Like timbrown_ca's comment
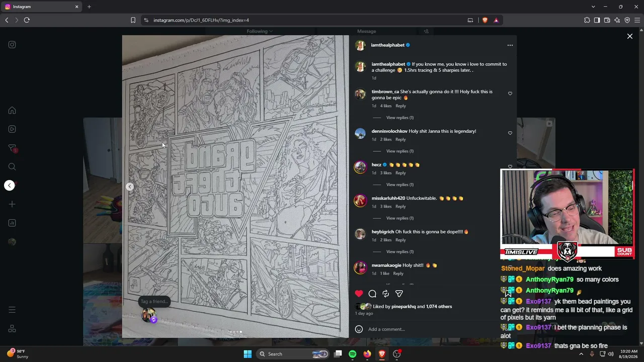 (x=510, y=94)
